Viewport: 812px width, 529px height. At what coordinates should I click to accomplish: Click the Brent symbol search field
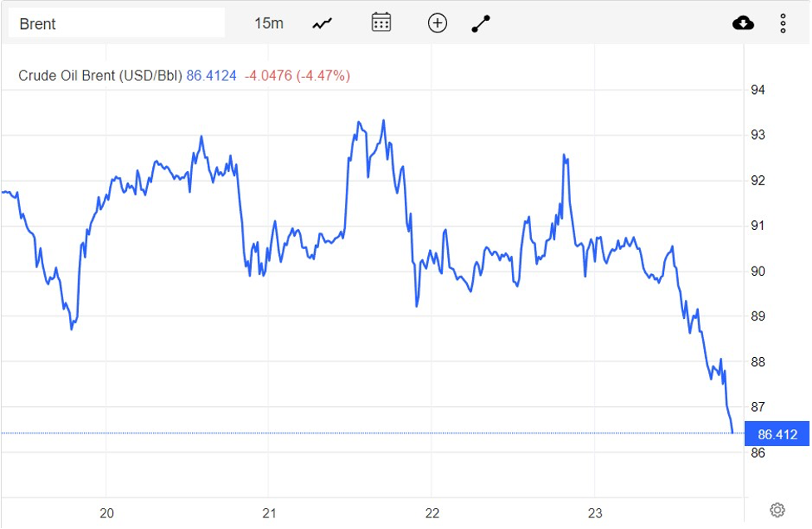[116, 23]
